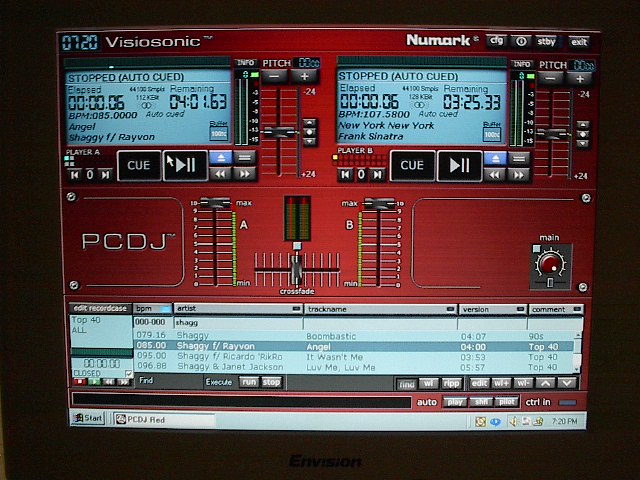Select the ALL record case
640x480 pixels.
(78, 330)
